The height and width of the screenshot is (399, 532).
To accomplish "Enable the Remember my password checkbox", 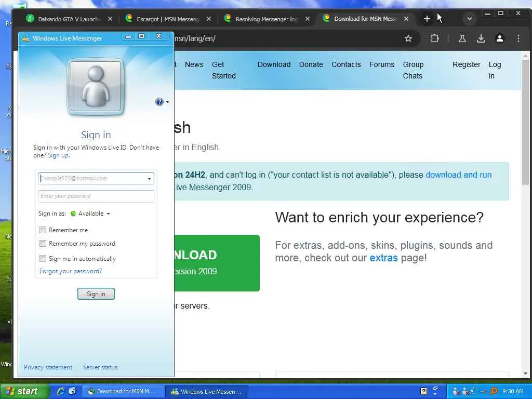I will 43,244.
